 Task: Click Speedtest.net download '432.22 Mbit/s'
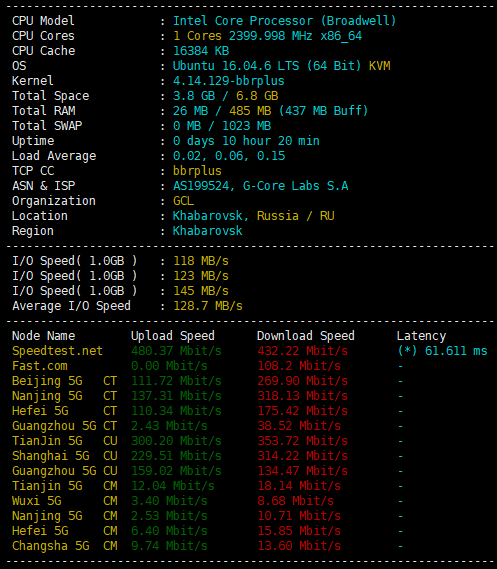pos(303,351)
